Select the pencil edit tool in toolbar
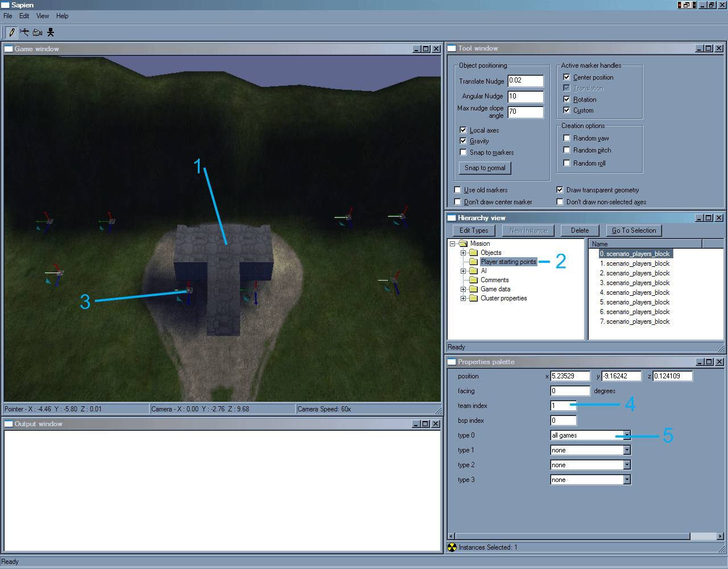The height and width of the screenshot is (569, 728). pos(11,32)
